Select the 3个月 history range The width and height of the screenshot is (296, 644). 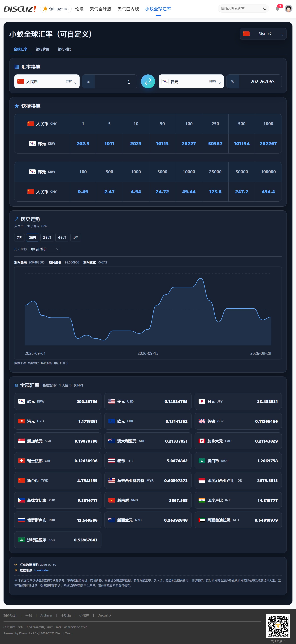47,237
